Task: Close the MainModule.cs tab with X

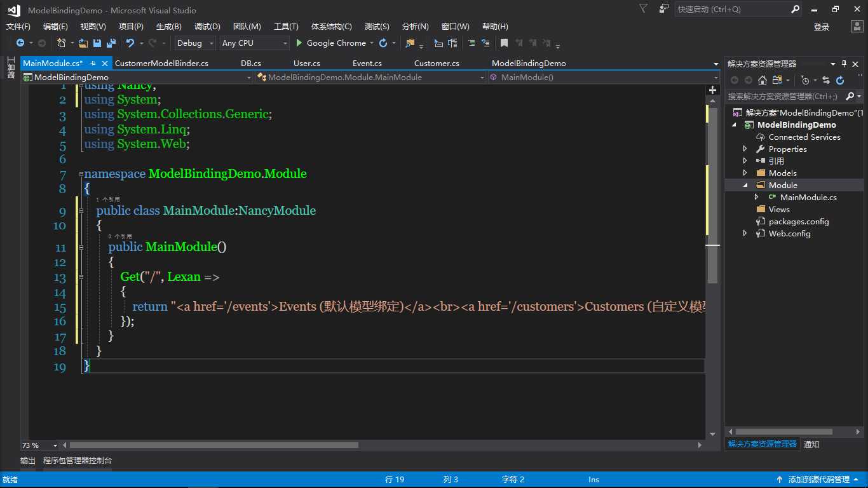Action: pyautogui.click(x=104, y=64)
